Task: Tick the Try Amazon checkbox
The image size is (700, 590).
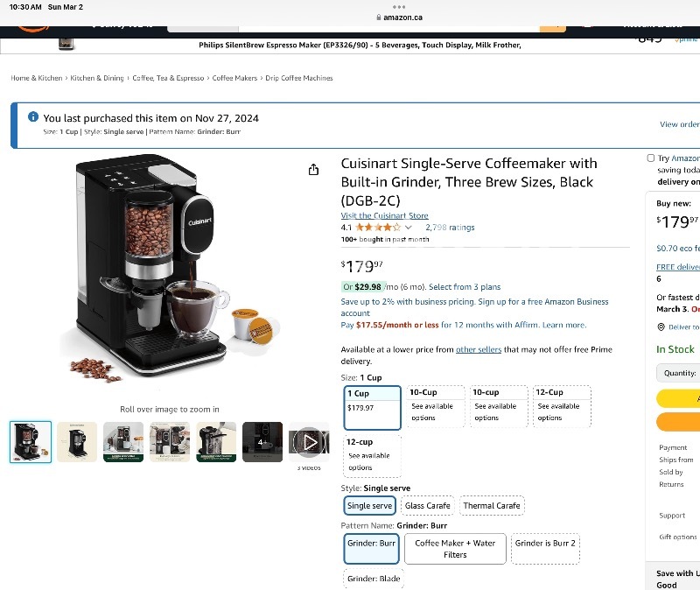Action: pos(650,158)
